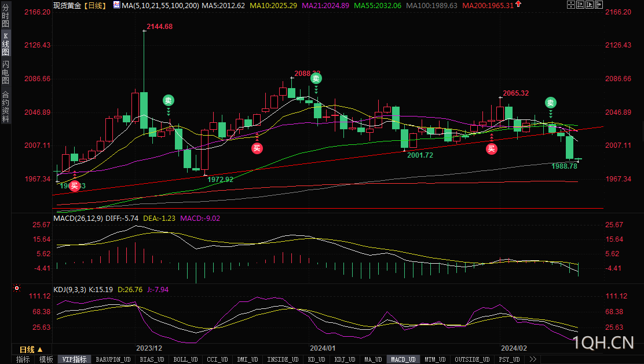
Task: Click the red 买 marker in late January
Action: point(492,149)
